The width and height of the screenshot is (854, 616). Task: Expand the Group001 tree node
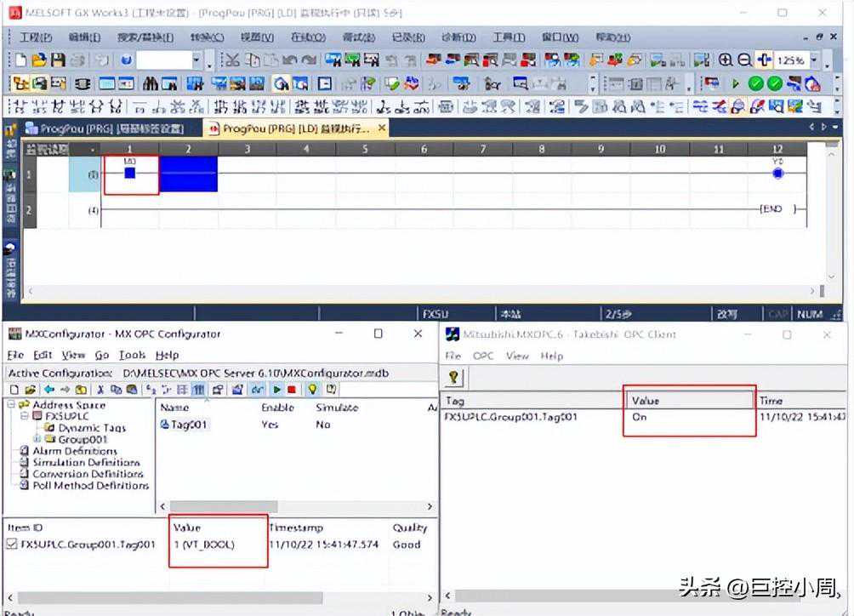[37, 439]
